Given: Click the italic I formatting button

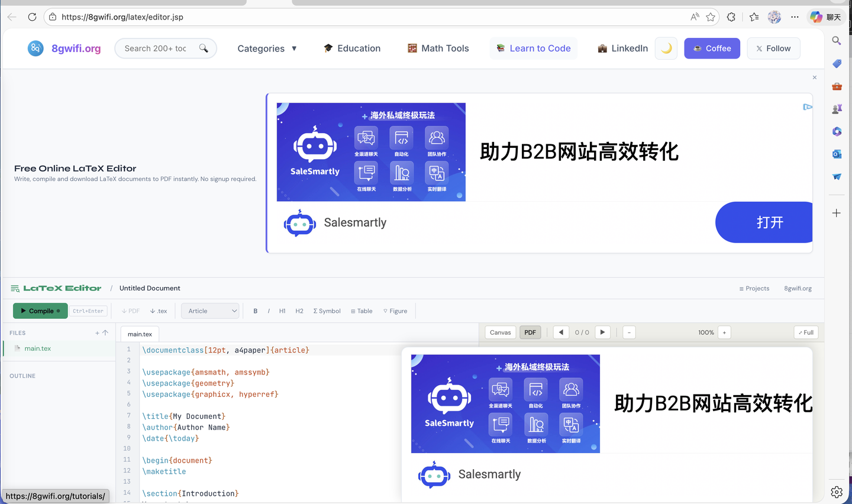Looking at the screenshot, I should coord(269,311).
